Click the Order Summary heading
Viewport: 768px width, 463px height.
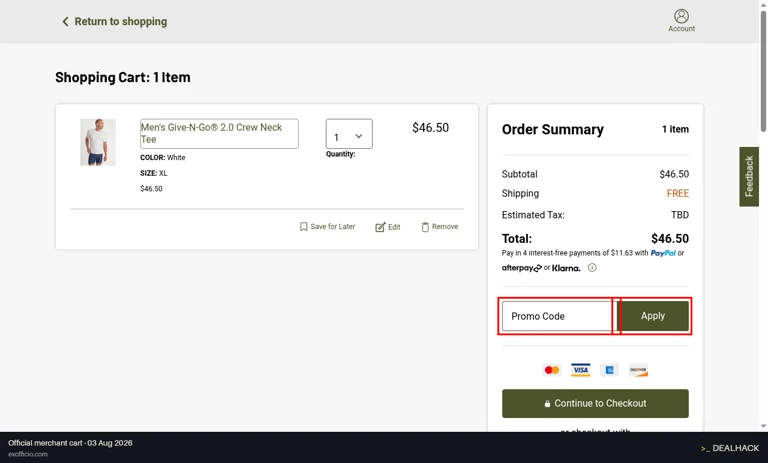point(552,129)
